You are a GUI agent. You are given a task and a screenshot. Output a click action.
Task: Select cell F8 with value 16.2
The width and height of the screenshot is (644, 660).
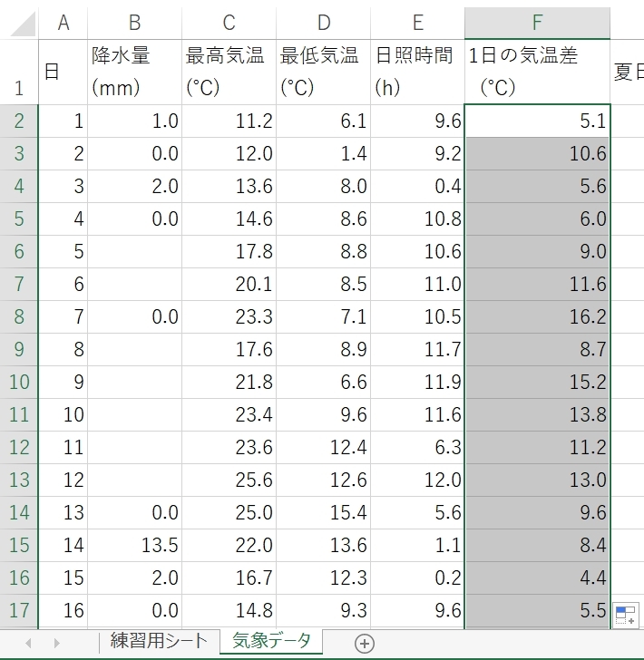537,317
